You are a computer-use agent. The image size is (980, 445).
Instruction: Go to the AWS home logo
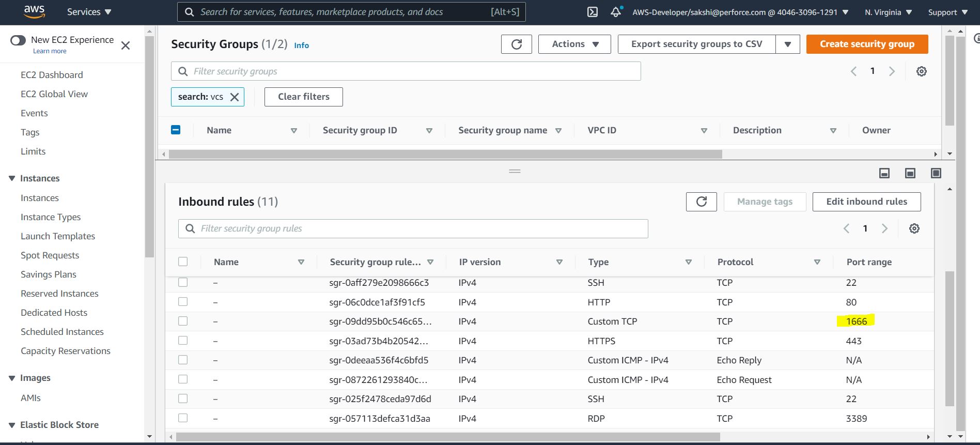pos(34,12)
